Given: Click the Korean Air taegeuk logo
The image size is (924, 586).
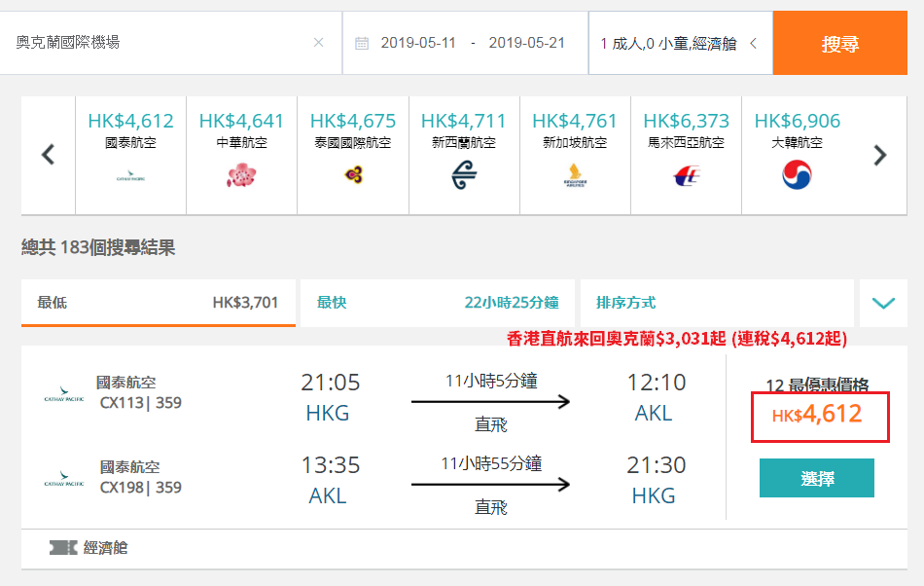Looking at the screenshot, I should point(797,175).
